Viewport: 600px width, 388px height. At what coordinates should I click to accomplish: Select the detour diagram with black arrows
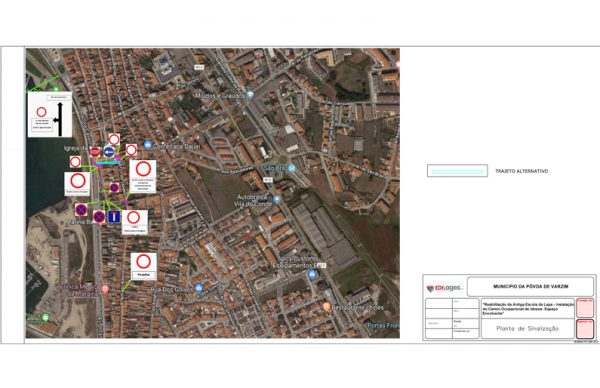[x=50, y=114]
